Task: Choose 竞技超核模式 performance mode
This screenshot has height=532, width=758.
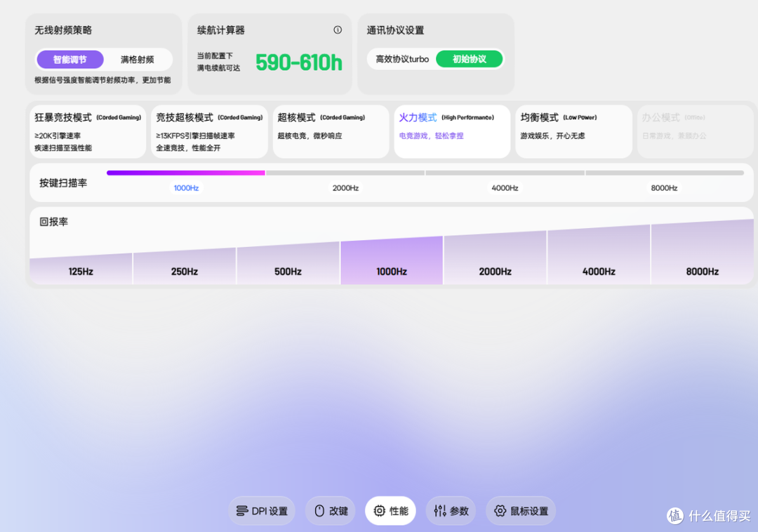Action: [x=209, y=131]
